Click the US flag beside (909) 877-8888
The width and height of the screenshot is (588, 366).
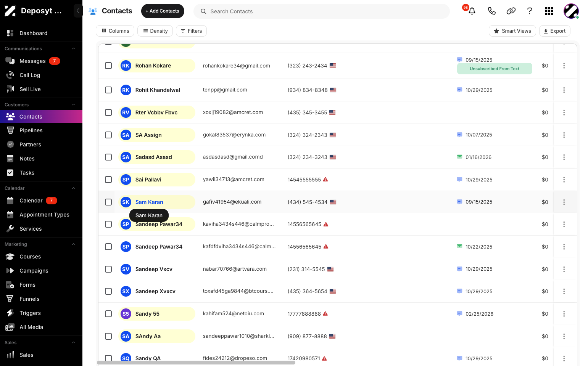pos(332,336)
